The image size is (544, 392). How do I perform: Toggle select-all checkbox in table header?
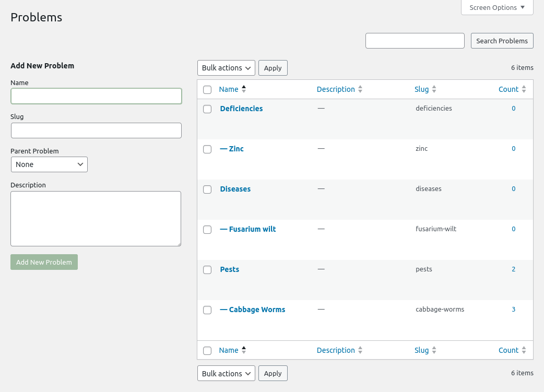pyautogui.click(x=207, y=90)
